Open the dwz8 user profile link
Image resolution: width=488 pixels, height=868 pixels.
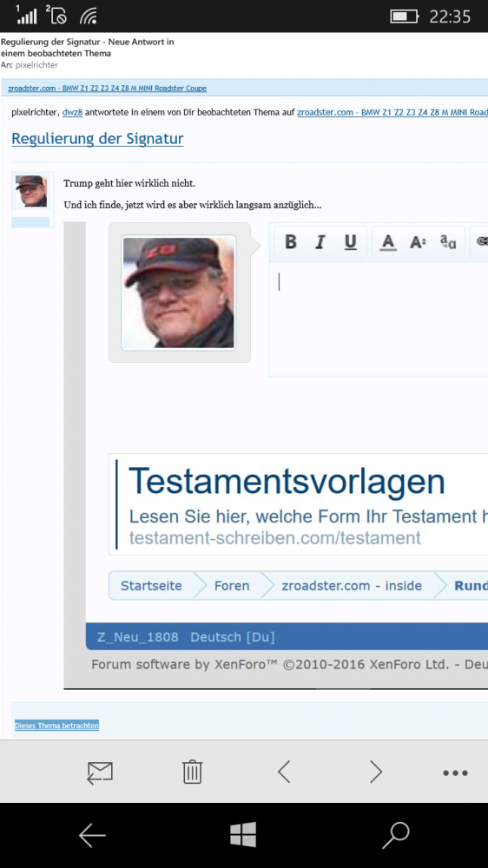[x=71, y=112]
